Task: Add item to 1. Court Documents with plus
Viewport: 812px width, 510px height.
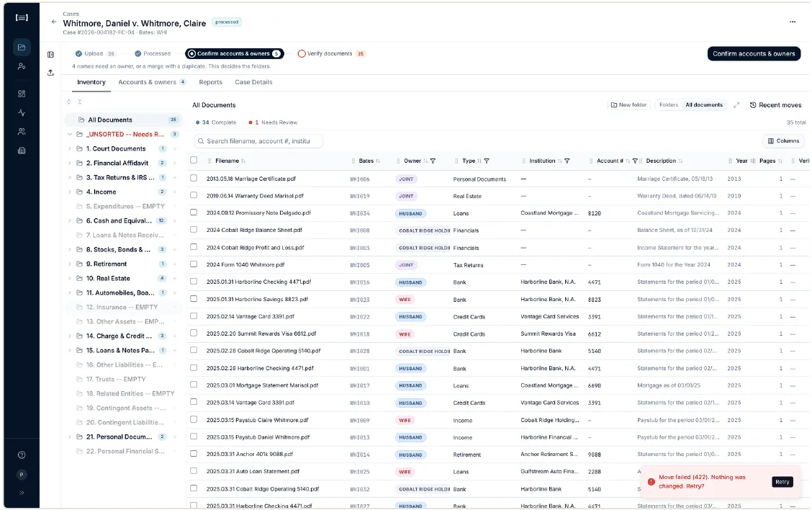Action: pos(175,148)
